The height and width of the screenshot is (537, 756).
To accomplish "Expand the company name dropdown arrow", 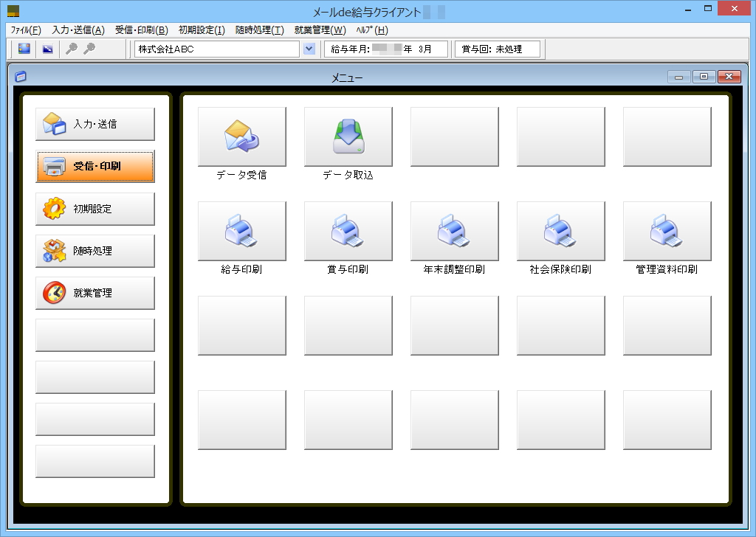I will [309, 49].
